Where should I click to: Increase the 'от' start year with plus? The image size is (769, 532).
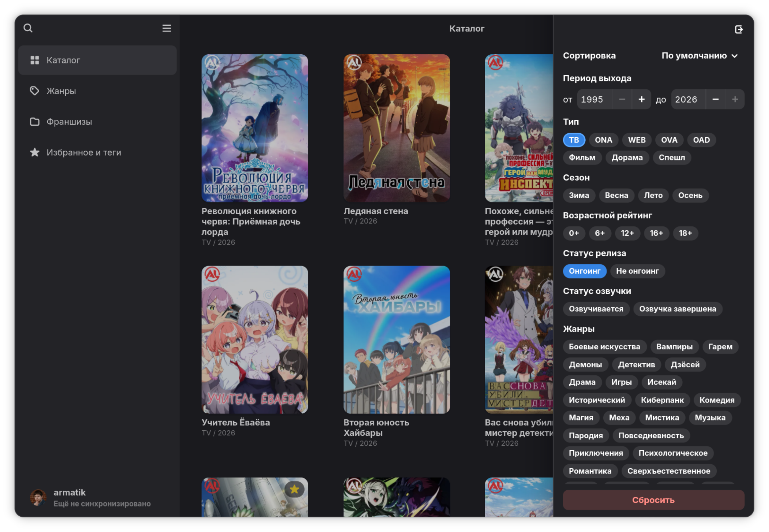coord(641,99)
